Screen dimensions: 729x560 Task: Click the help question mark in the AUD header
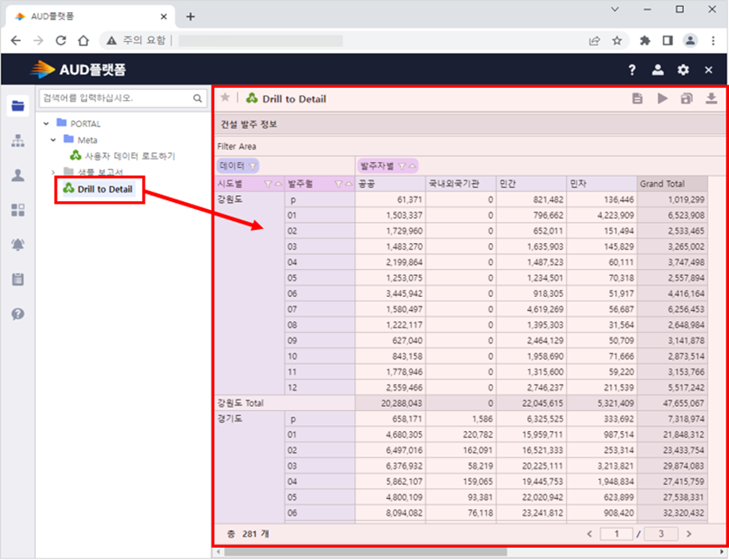pyautogui.click(x=631, y=70)
